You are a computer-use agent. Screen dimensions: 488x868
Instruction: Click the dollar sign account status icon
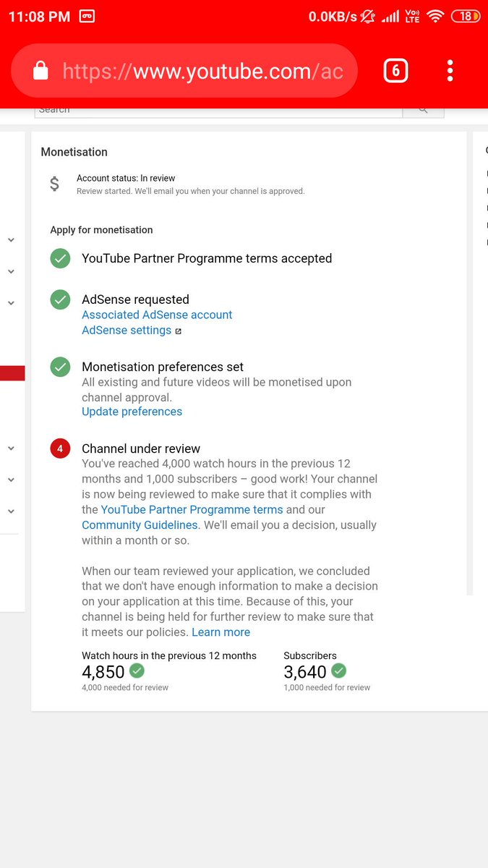tap(54, 184)
